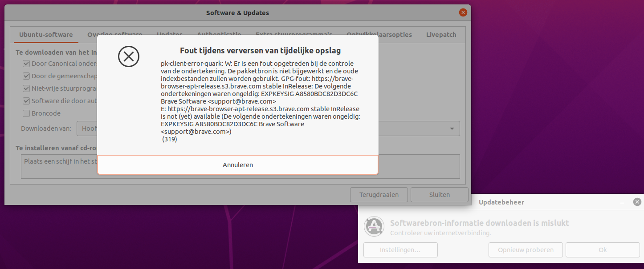Click the 'Softwarebron-informatie downloaden is mislukt' heading
The height and width of the screenshot is (269, 644).
point(480,223)
